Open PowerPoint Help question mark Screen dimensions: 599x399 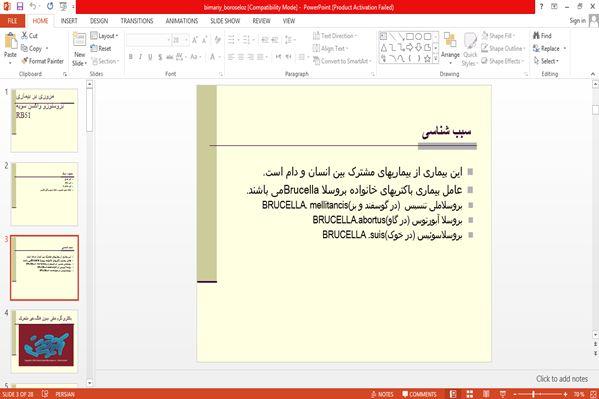[541, 6]
